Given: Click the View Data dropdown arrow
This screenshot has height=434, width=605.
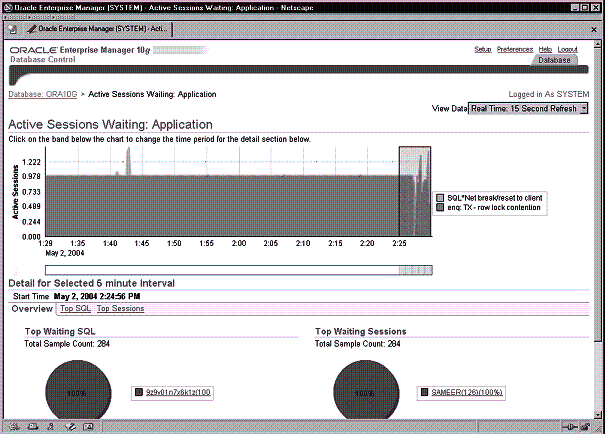Looking at the screenshot, I should (x=584, y=109).
